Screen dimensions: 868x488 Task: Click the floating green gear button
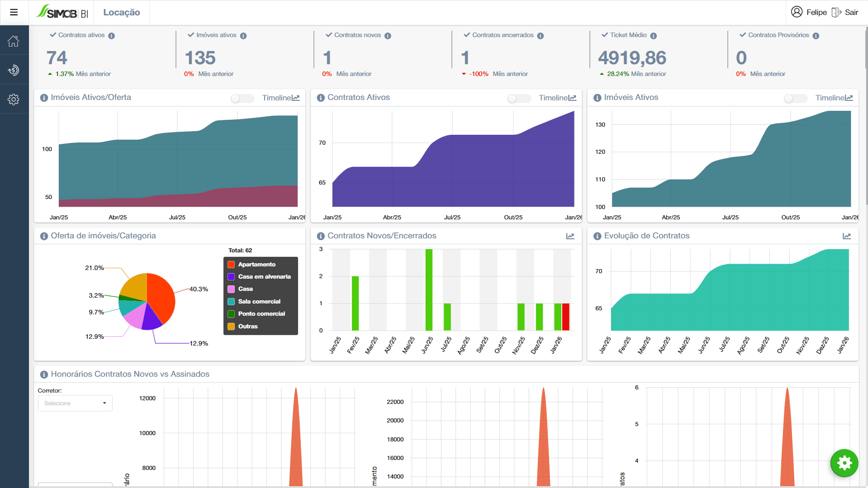tap(844, 463)
